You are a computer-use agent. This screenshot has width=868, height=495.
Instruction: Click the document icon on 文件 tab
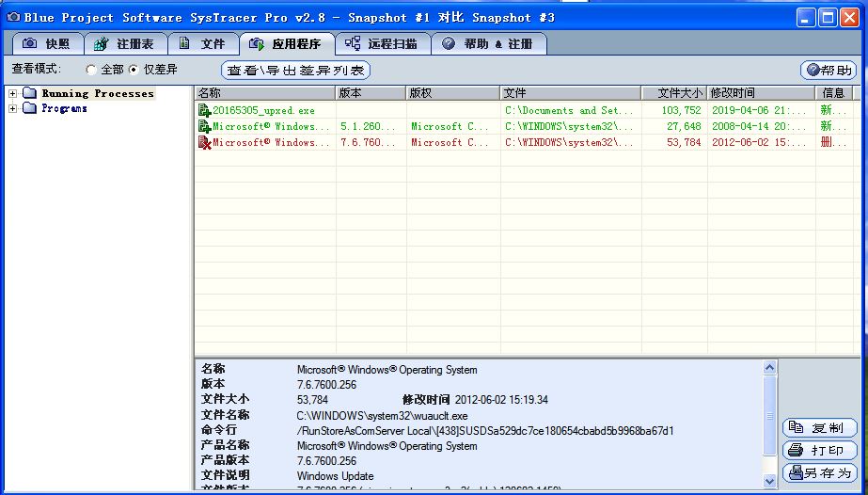(x=185, y=43)
